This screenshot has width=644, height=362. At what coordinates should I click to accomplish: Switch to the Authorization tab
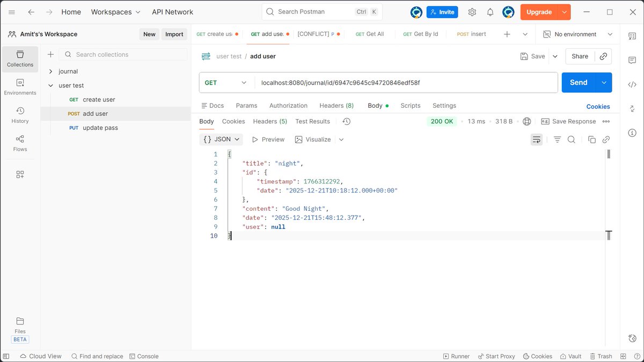pos(288,106)
